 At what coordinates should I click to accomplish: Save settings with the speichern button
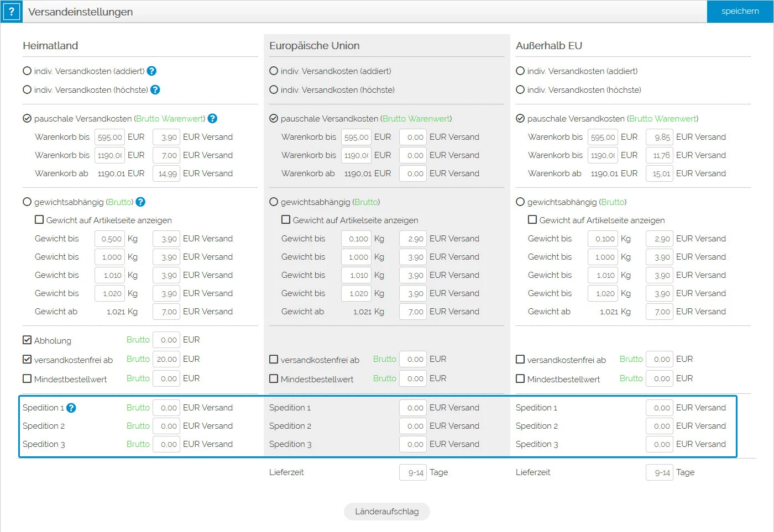pyautogui.click(x=740, y=12)
